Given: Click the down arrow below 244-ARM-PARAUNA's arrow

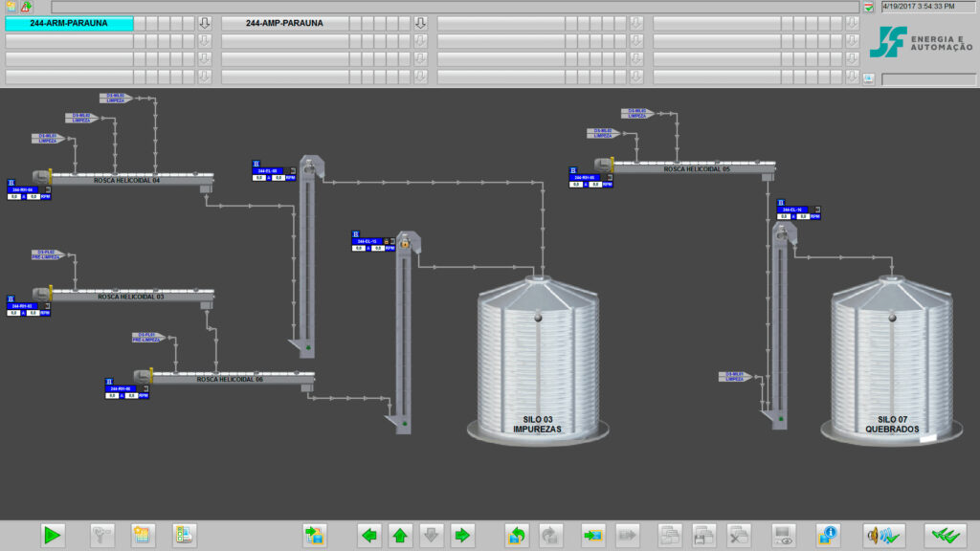Looking at the screenshot, I should point(205,41).
